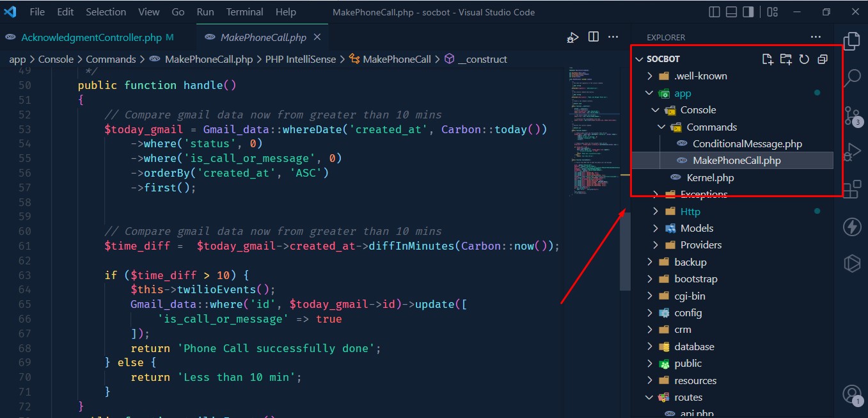Split the editor to the right
868x418 pixels.
pyautogui.click(x=594, y=38)
